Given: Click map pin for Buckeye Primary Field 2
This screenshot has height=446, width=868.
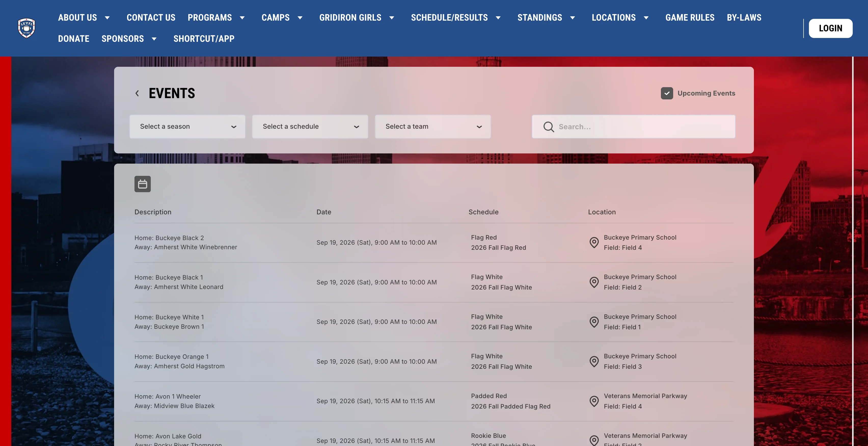Looking at the screenshot, I should (594, 282).
